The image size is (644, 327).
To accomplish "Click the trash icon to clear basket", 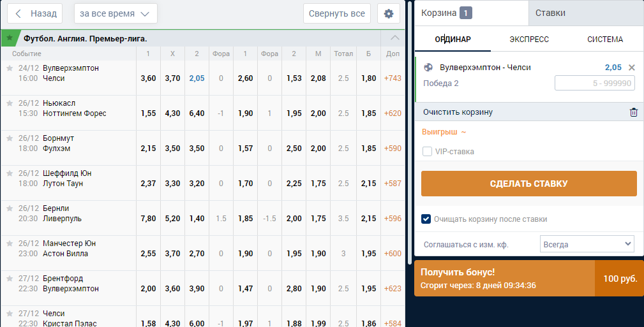I will coord(634,112).
